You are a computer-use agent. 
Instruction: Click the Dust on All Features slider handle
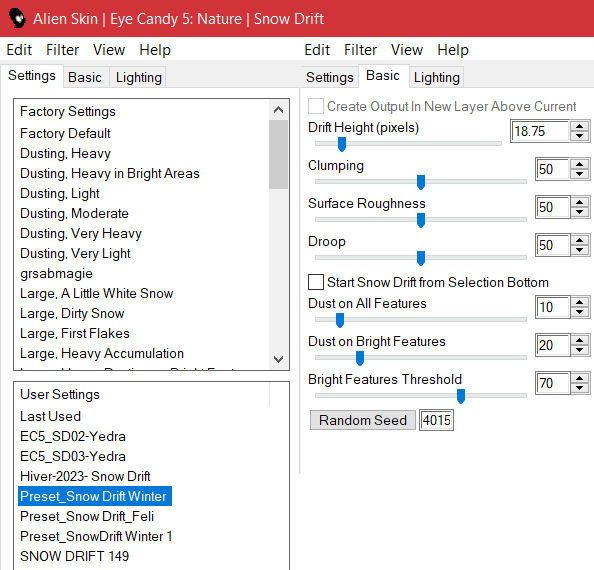(x=340, y=320)
